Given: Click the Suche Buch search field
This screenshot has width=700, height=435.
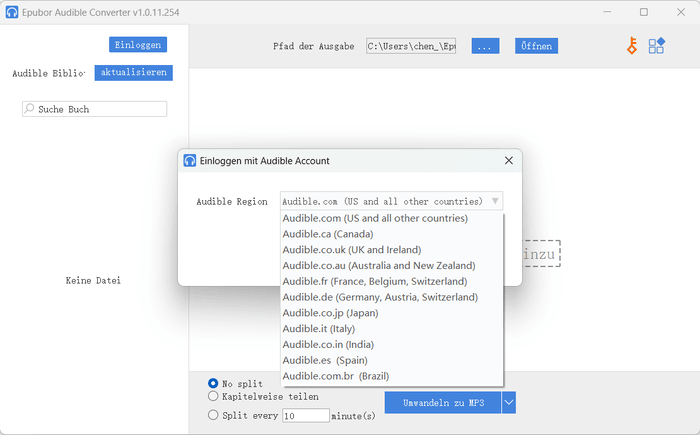Looking at the screenshot, I should click(x=95, y=109).
